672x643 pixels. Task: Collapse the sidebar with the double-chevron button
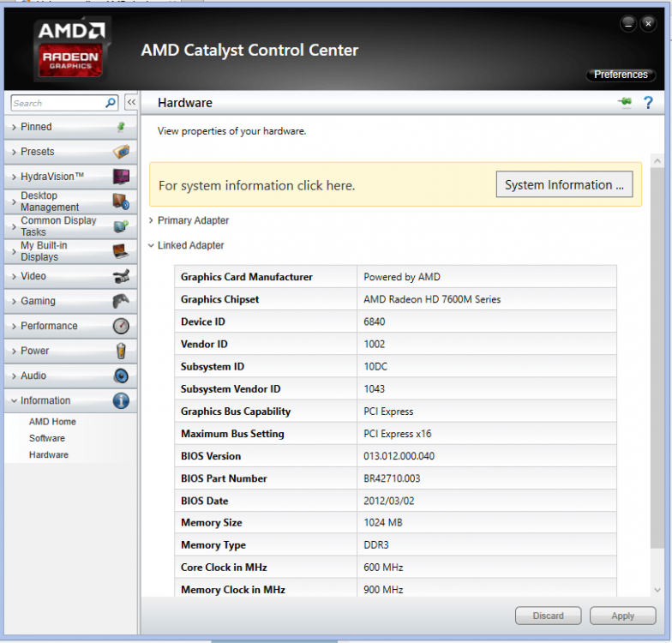pos(131,103)
